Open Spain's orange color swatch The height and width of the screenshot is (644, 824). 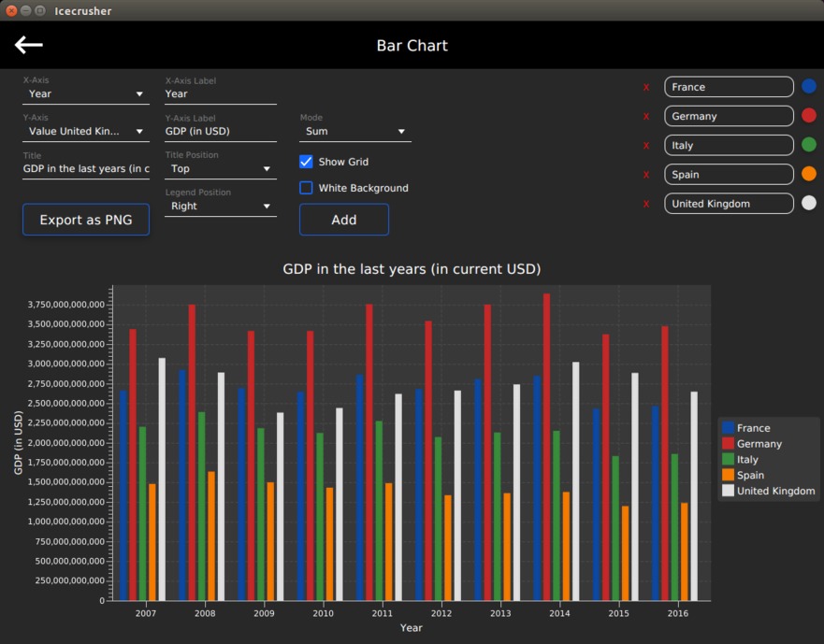point(809,173)
